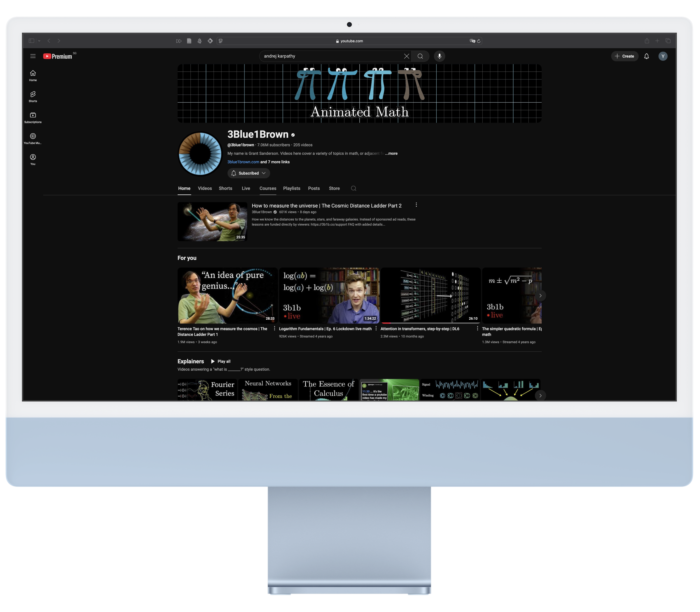The height and width of the screenshot is (612, 700).
Task: Search within channel using magnifier icon
Action: coord(353,188)
